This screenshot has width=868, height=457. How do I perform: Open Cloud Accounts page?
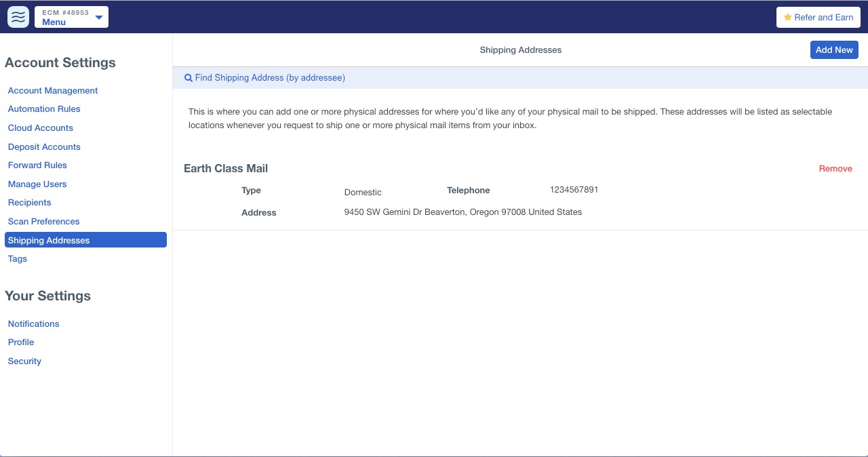(41, 128)
